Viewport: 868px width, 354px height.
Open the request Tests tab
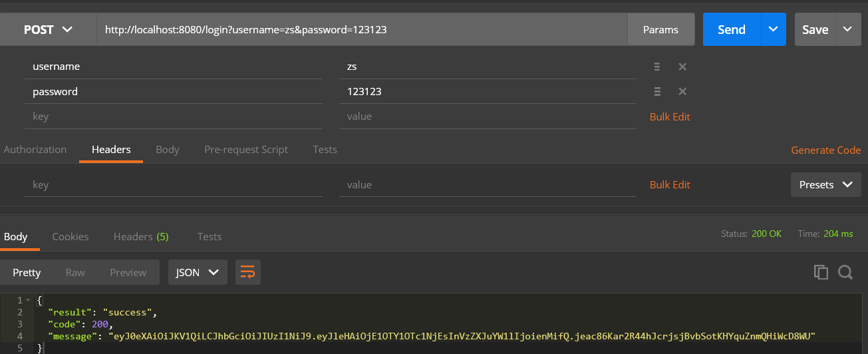[x=325, y=150]
